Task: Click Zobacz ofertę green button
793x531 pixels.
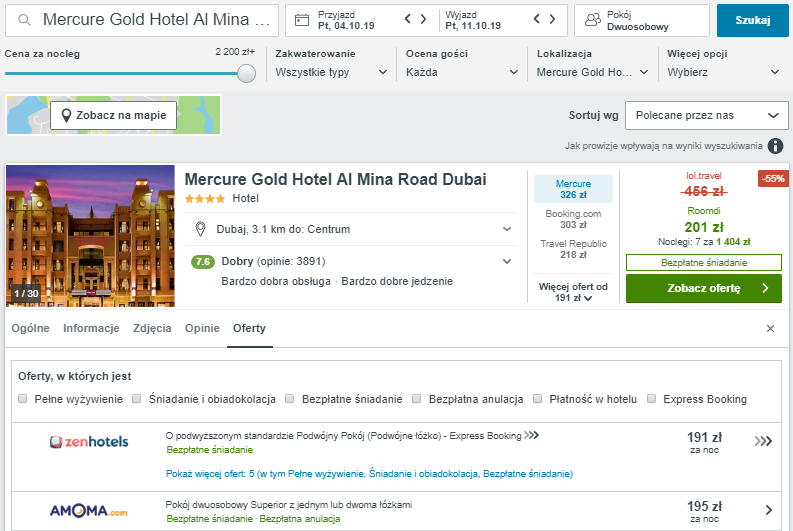Action: click(703, 289)
